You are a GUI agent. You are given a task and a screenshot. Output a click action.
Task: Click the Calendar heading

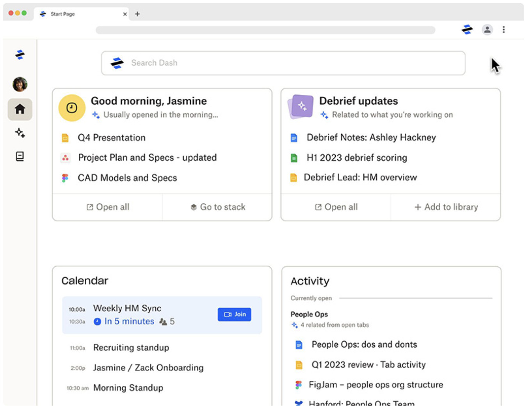click(x=85, y=281)
